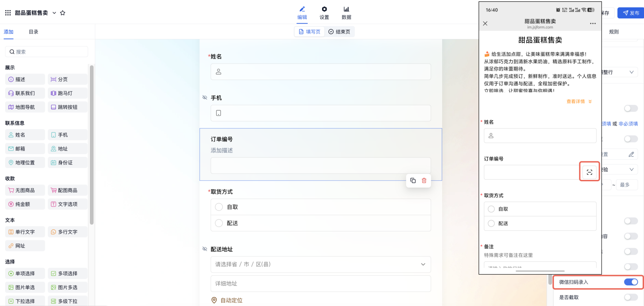The width and height of the screenshot is (644, 306).
Task: Switch to the 编辑 tab
Action: coord(302,13)
